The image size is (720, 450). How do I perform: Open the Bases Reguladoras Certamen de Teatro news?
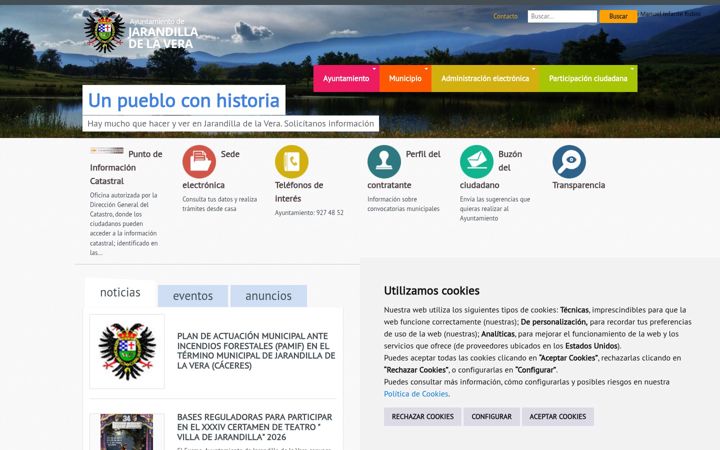tap(255, 427)
